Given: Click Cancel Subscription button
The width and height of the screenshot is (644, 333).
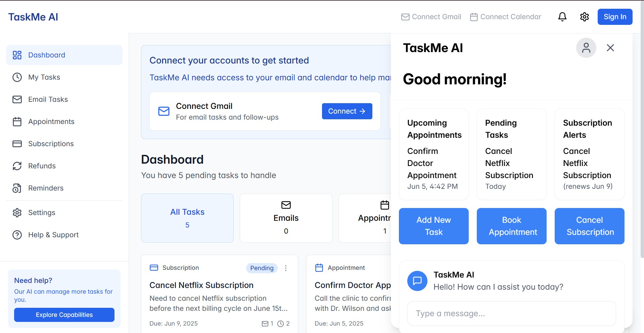Looking at the screenshot, I should tap(589, 226).
